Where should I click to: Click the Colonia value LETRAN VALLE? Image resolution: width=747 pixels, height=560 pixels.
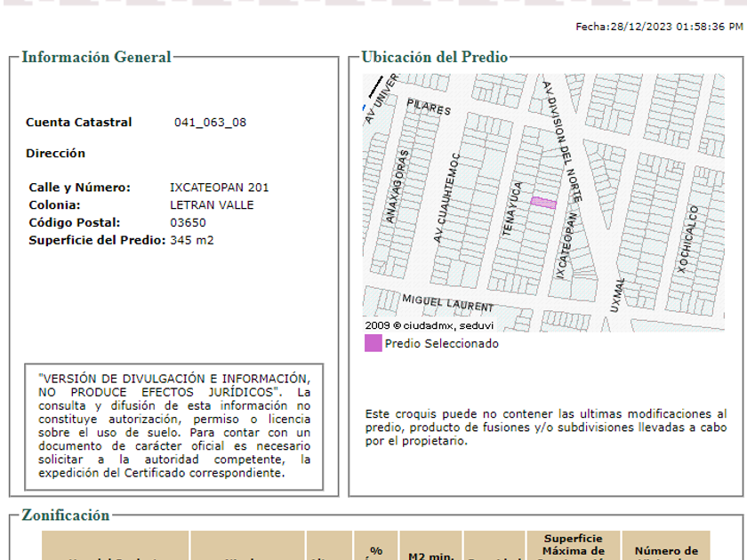[x=212, y=205]
